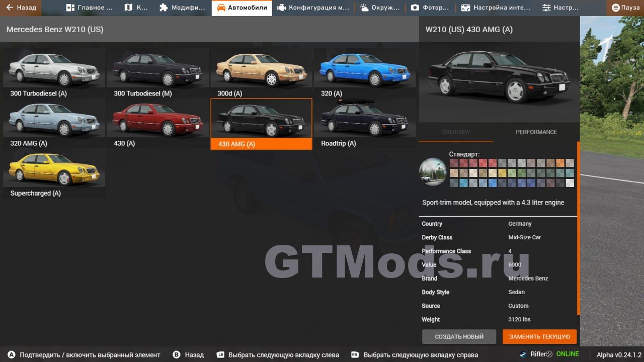
Task: Choose the blue 320 (A) car
Action: coord(365,73)
